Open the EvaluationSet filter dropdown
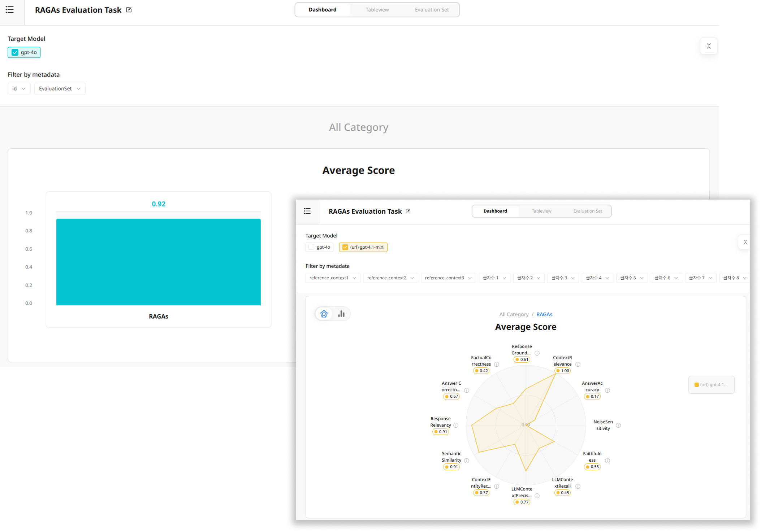 click(60, 89)
